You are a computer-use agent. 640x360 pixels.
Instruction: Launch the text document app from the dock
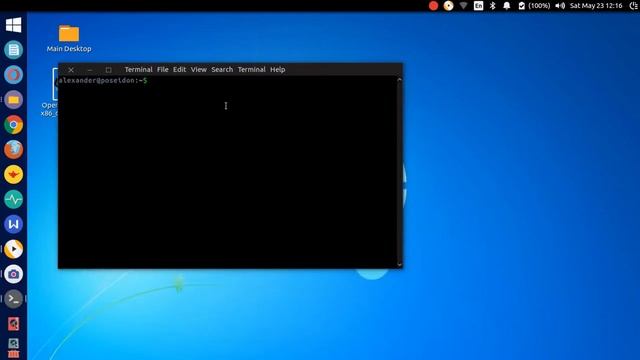point(13,50)
